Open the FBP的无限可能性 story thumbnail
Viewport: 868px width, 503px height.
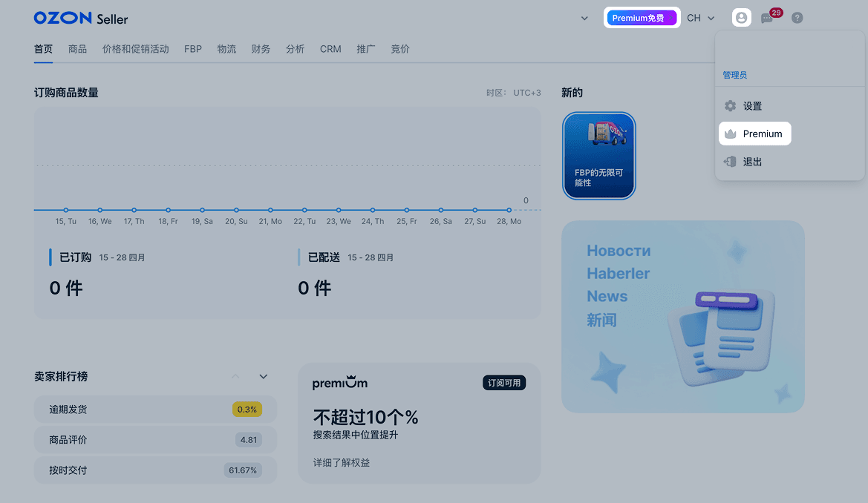[x=599, y=156]
